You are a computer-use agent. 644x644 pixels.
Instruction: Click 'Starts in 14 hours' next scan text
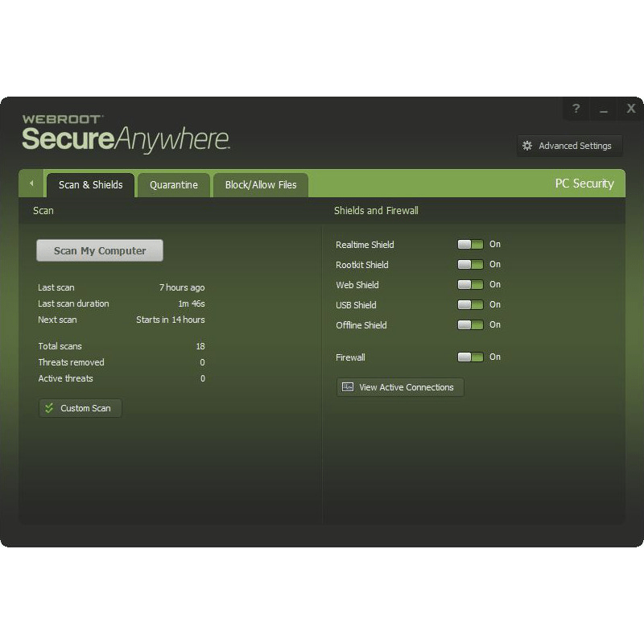pyautogui.click(x=171, y=320)
